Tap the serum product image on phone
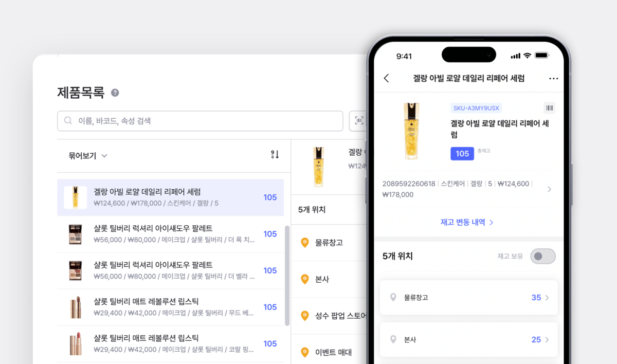The width and height of the screenshot is (617, 364). (x=411, y=131)
